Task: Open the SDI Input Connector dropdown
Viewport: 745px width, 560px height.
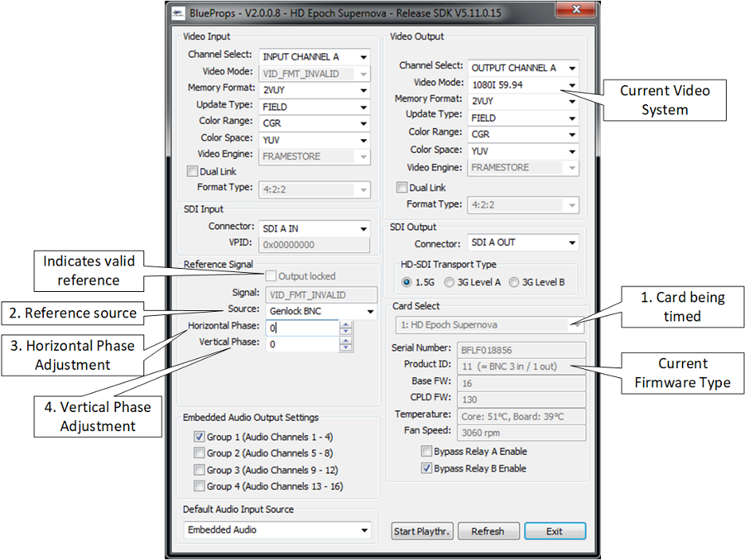Action: point(314,228)
